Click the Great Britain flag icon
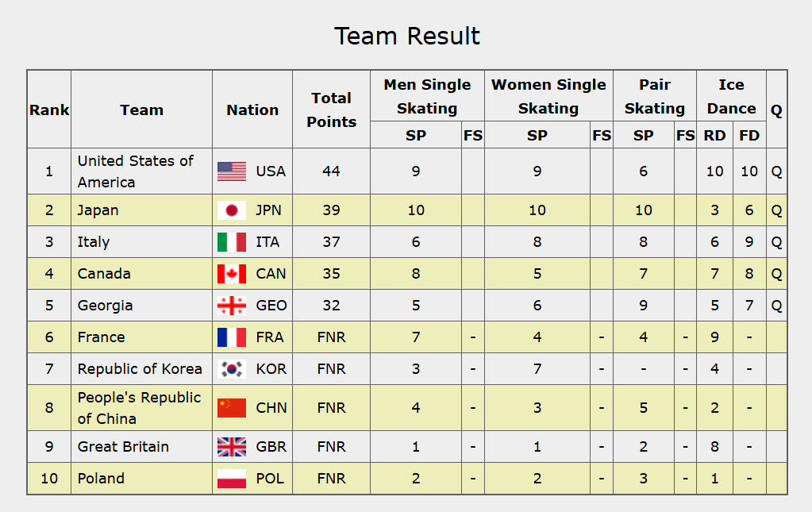Image resolution: width=812 pixels, height=512 pixels. point(232,447)
